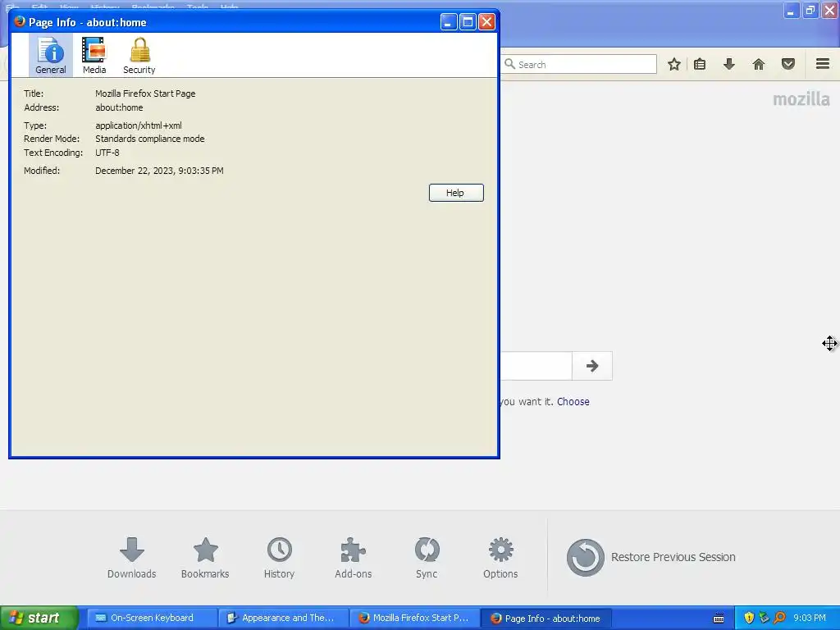The width and height of the screenshot is (840, 630).
Task: Switch to the Media tab in Page Info
Action: pos(94,56)
